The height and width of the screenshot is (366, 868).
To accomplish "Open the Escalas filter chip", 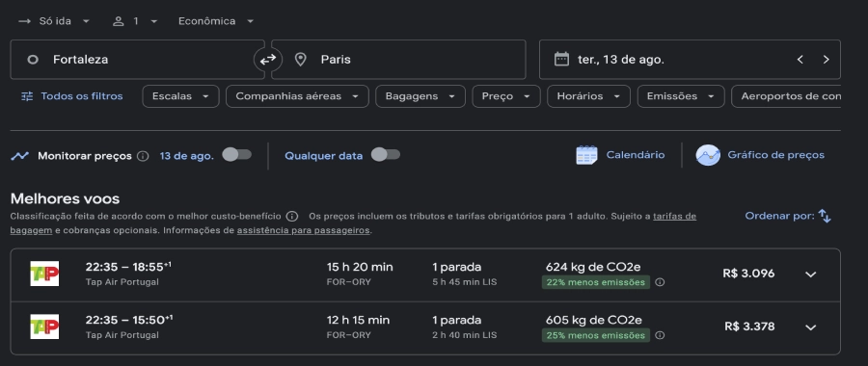I will pyautogui.click(x=181, y=96).
